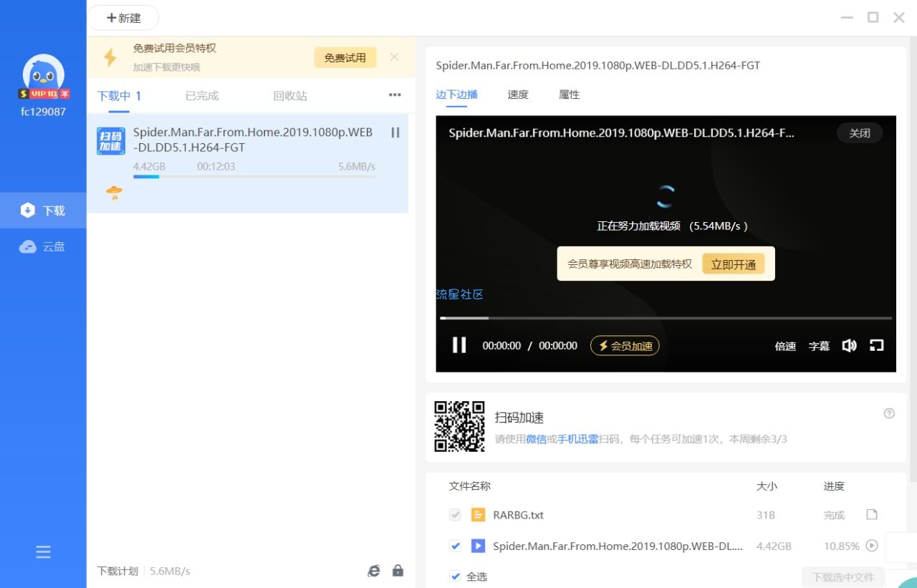Screen dimensions: 917x588
Task: Click the 文件名称 column header
Action: coord(470,486)
